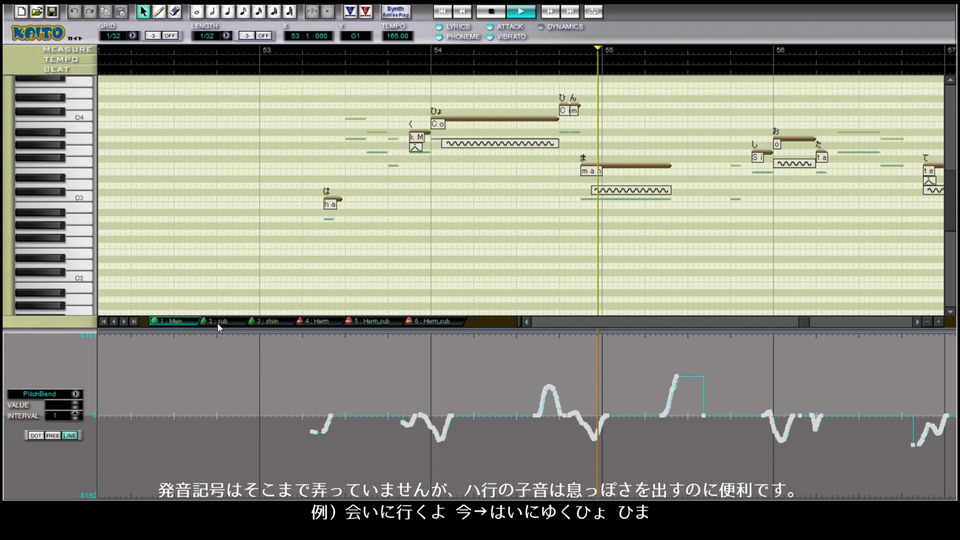This screenshot has width=960, height=540.
Task: Click the copy icon in the toolbar
Action: [x=105, y=12]
